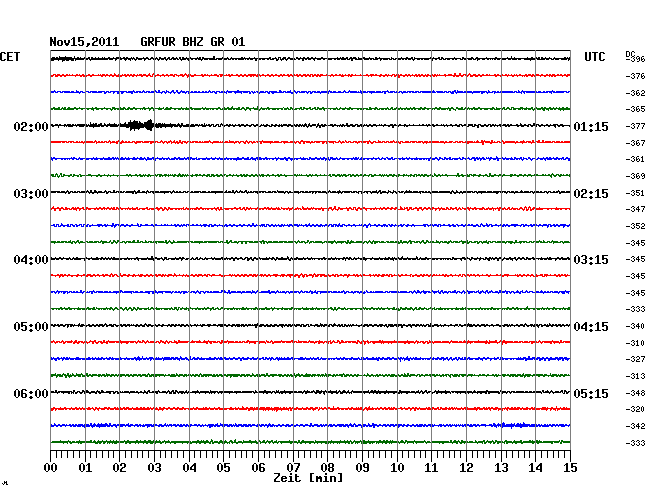Viewport: 650px width, 494px height.
Task: Click the DC offset value -313
Action: click(x=635, y=376)
